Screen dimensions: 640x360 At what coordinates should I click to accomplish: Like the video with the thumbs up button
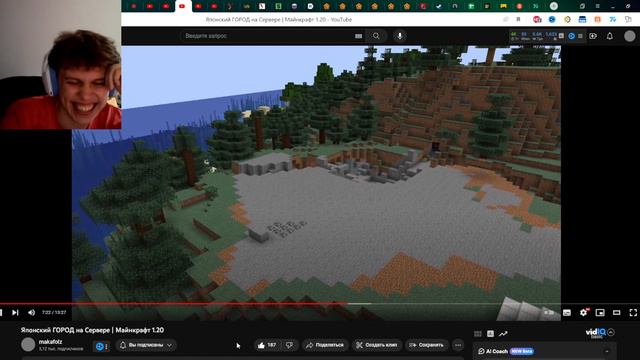coord(267,345)
